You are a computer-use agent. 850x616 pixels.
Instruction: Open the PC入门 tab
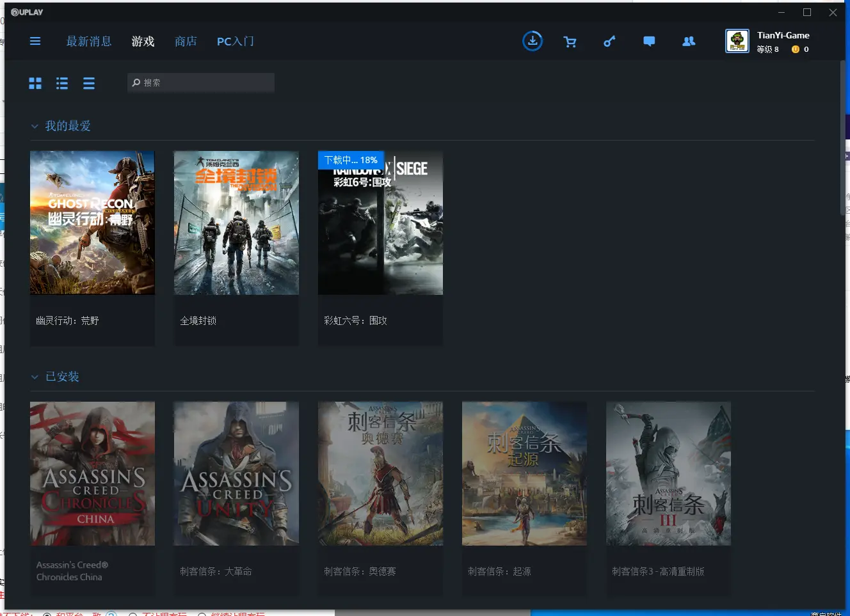tap(236, 42)
